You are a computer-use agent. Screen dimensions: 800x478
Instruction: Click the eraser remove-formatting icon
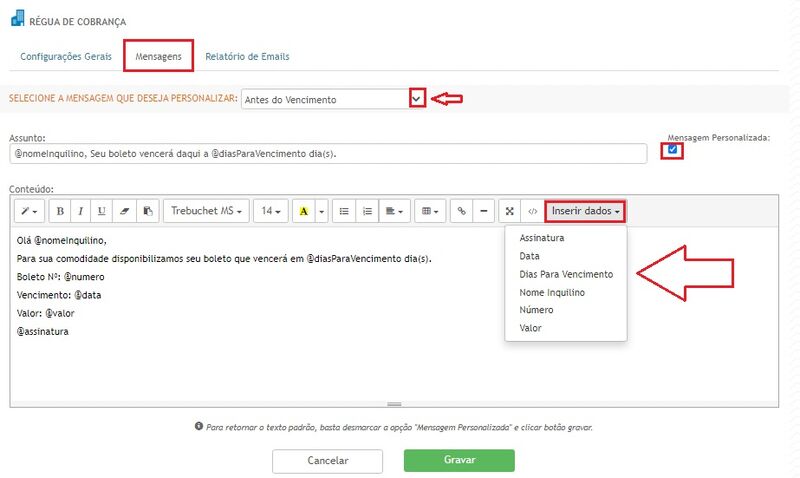click(125, 211)
